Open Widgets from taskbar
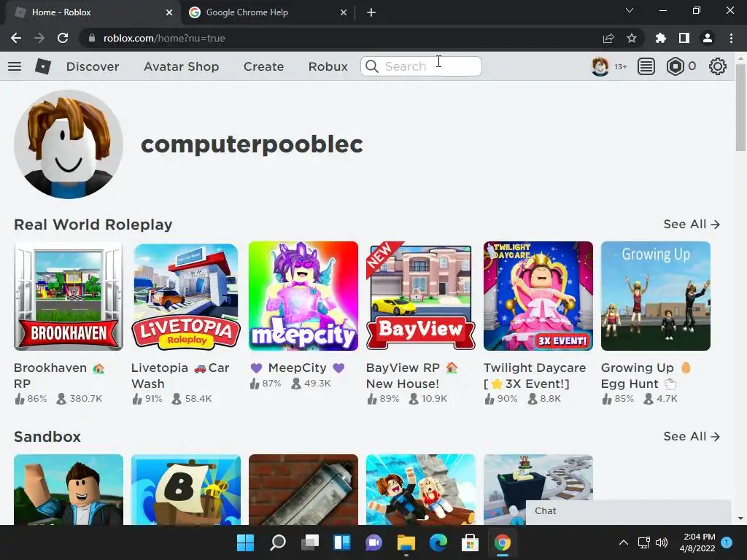747x560 pixels. 342,542
